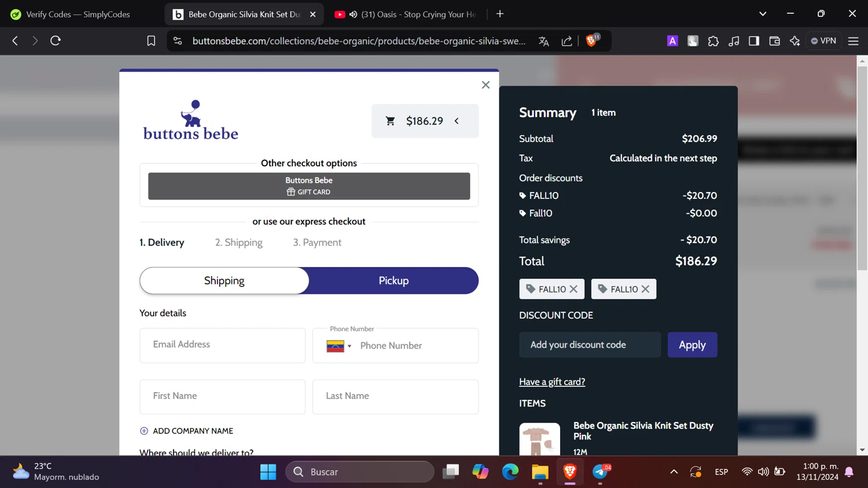Close the Bebe Organic Silvia Knit Set tab
Image resolution: width=868 pixels, height=488 pixels.
[313, 14]
